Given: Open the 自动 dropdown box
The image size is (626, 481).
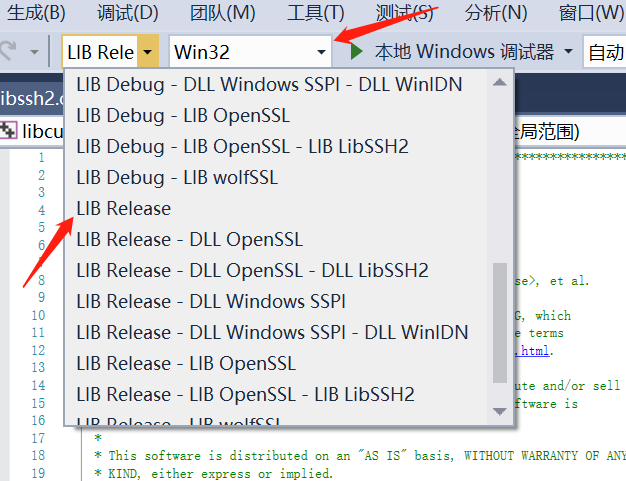Looking at the screenshot, I should tap(604, 52).
